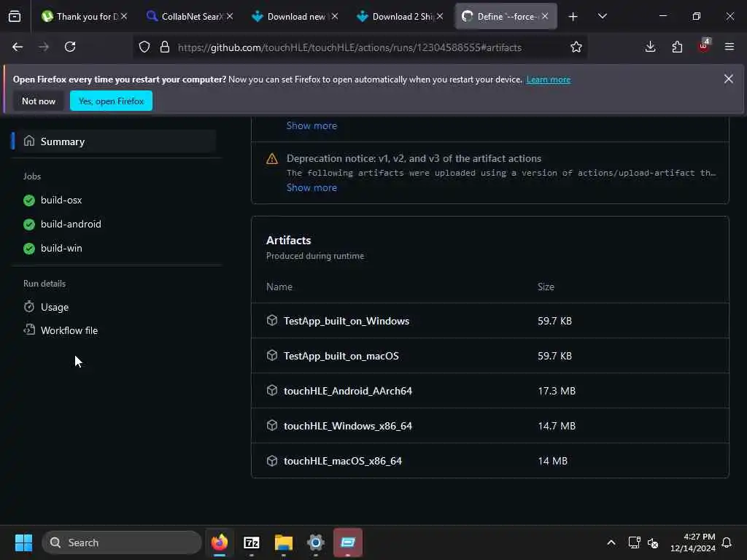747x560 pixels.
Task: Click the workflow file icon
Action: click(x=29, y=330)
